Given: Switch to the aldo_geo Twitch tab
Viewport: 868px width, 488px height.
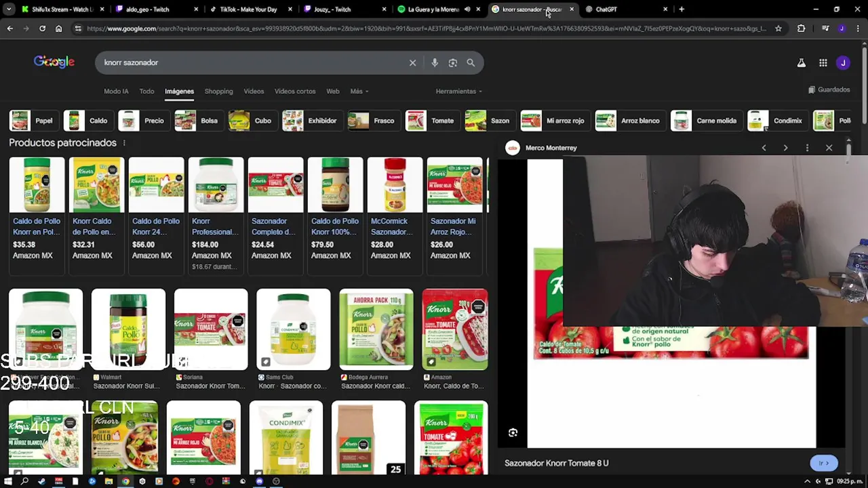Looking at the screenshot, I should point(156,9).
